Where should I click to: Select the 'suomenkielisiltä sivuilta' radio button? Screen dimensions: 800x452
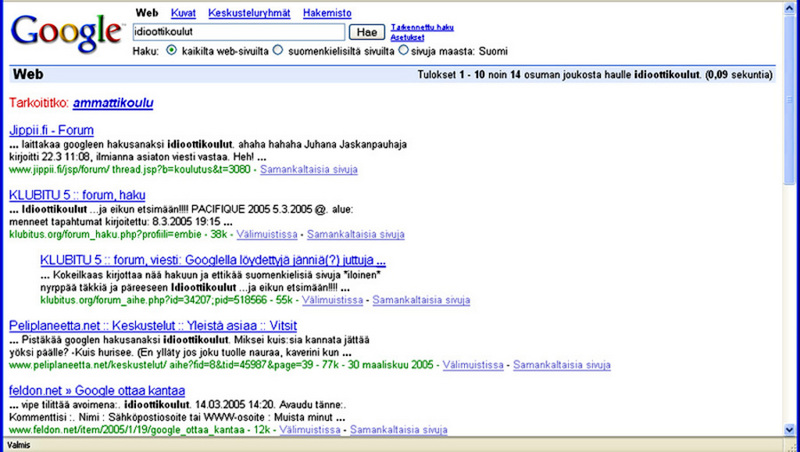pyautogui.click(x=278, y=50)
